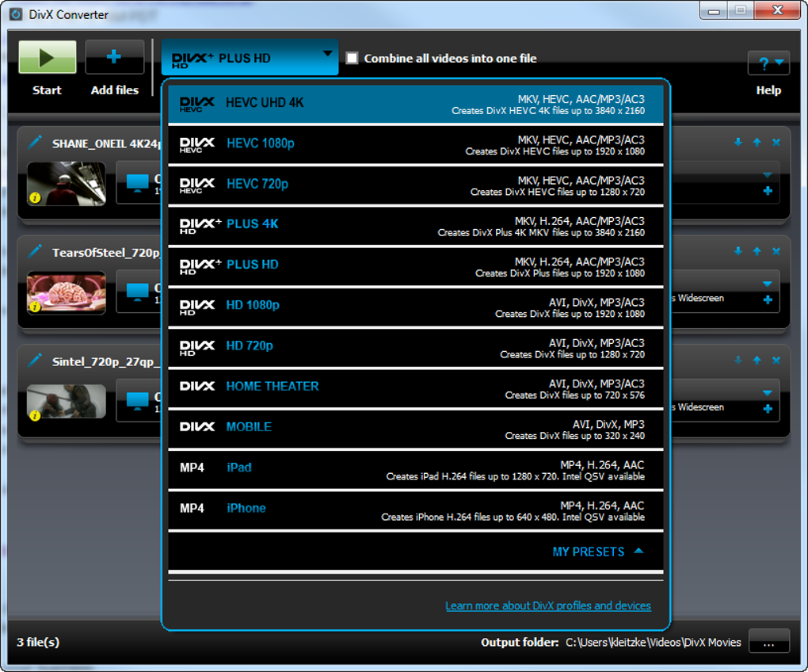Collapse the DivX PLUS HD profile dropdown
808x672 pixels.
click(250, 57)
